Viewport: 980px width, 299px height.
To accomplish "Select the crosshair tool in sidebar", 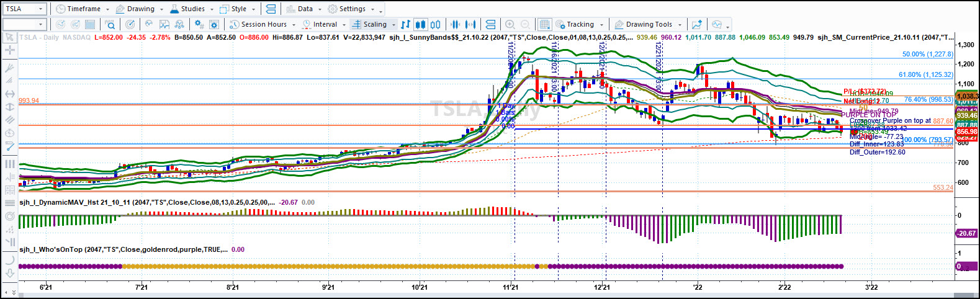I will [x=9, y=50].
